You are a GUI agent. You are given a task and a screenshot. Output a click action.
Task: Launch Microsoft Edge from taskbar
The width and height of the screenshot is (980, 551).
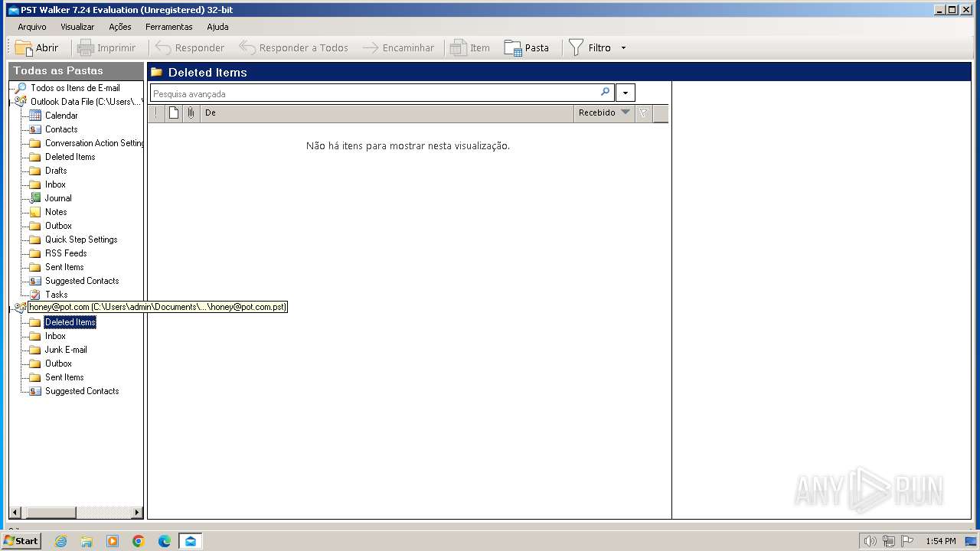[165, 541]
